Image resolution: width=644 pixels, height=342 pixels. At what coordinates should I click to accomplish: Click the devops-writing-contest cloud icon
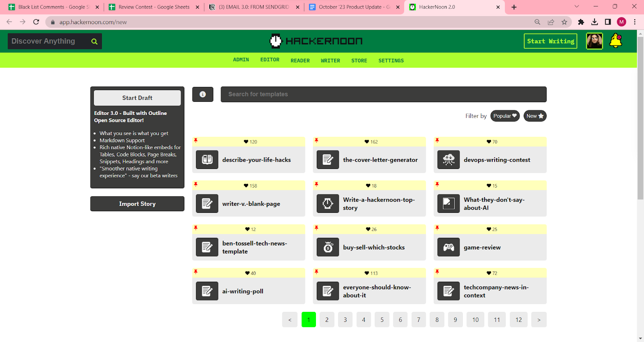(x=449, y=160)
